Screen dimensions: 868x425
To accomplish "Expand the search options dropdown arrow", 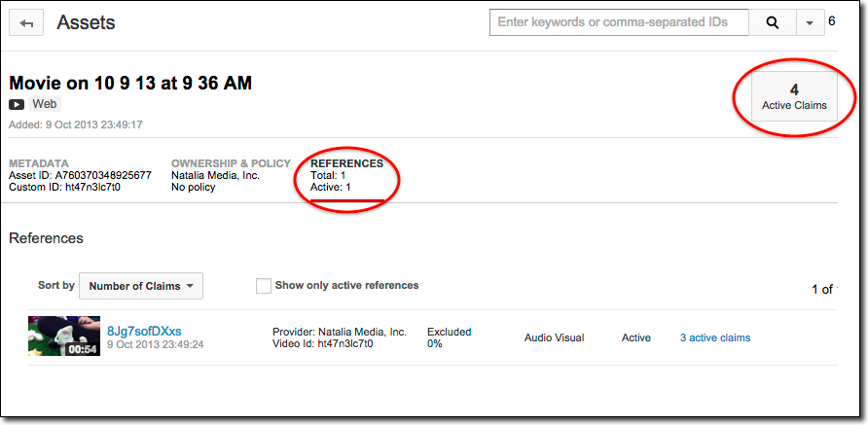I will click(810, 22).
